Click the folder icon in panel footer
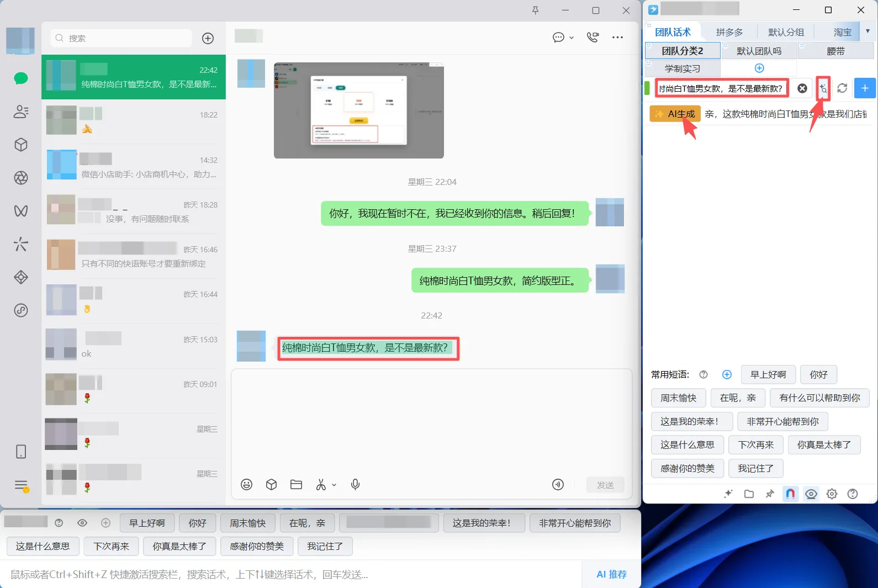Viewport: 878px width, 588px height. pyautogui.click(x=749, y=494)
